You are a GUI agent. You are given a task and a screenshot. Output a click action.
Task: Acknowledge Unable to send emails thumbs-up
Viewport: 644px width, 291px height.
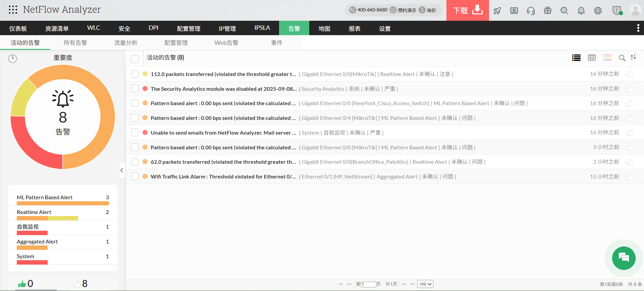click(x=629, y=133)
